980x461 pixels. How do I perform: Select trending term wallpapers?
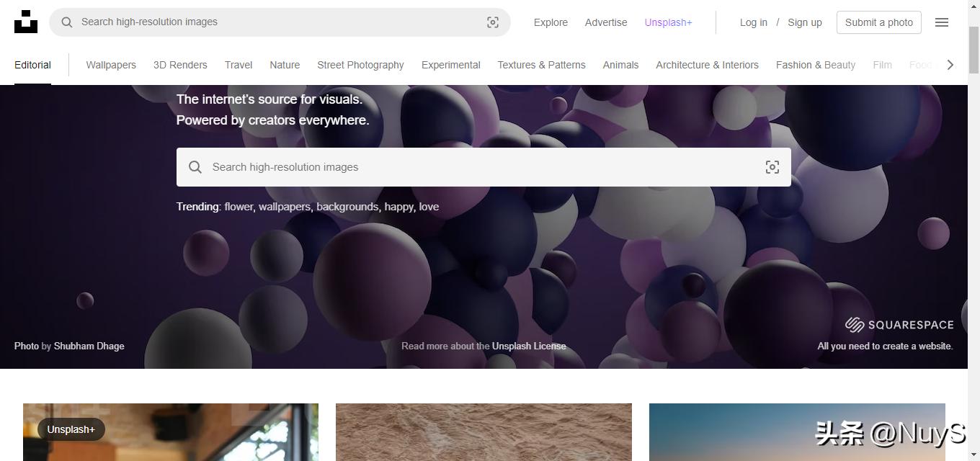click(285, 207)
